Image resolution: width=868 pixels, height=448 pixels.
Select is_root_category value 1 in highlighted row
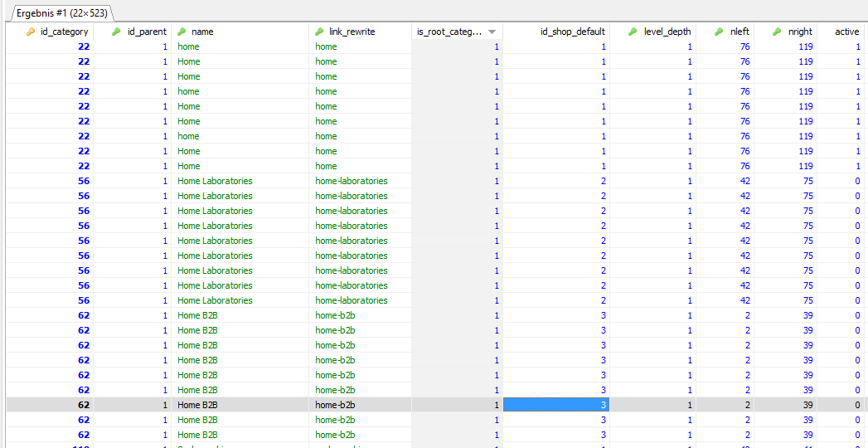click(497, 405)
